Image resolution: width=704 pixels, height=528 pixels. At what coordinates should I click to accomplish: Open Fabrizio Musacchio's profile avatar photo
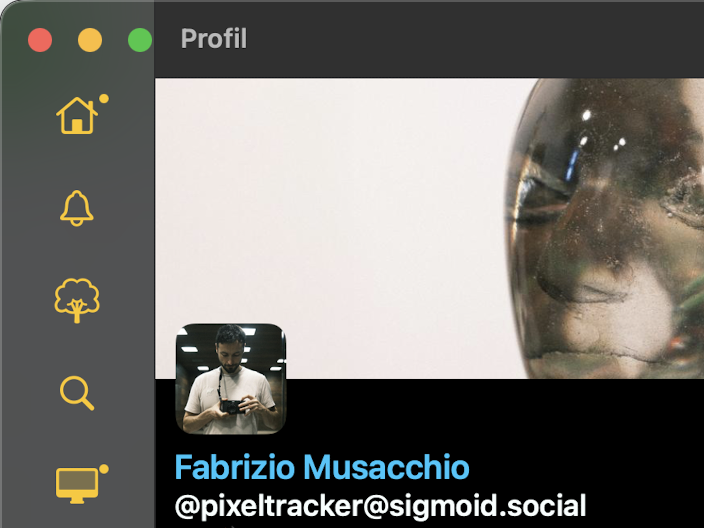click(x=231, y=379)
